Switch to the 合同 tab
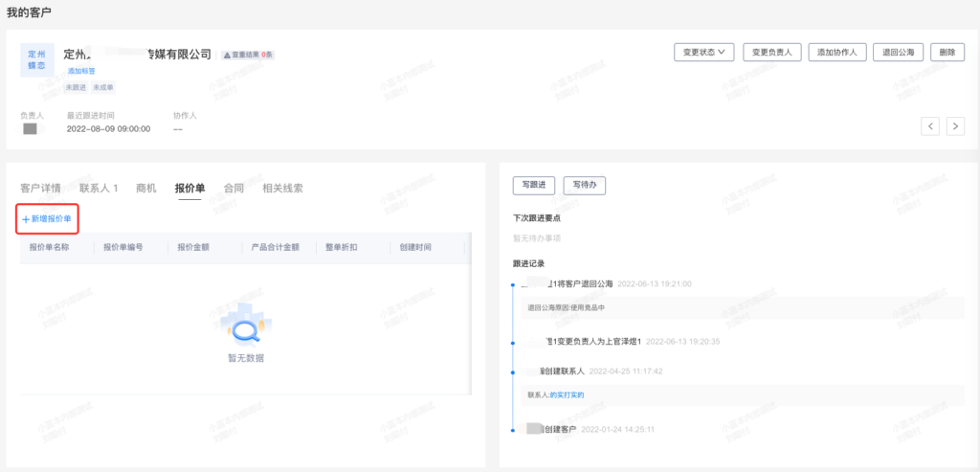The height and width of the screenshot is (472, 980). 234,189
